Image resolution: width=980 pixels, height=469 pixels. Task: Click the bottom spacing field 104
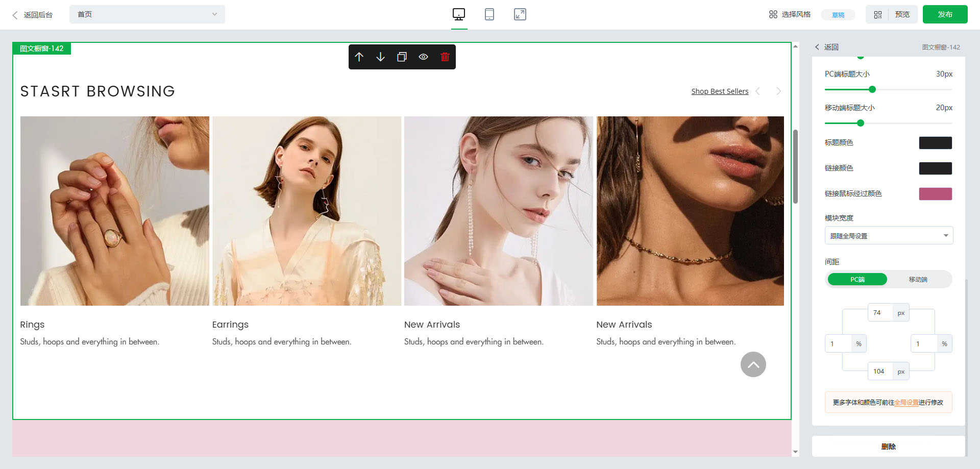click(880, 372)
